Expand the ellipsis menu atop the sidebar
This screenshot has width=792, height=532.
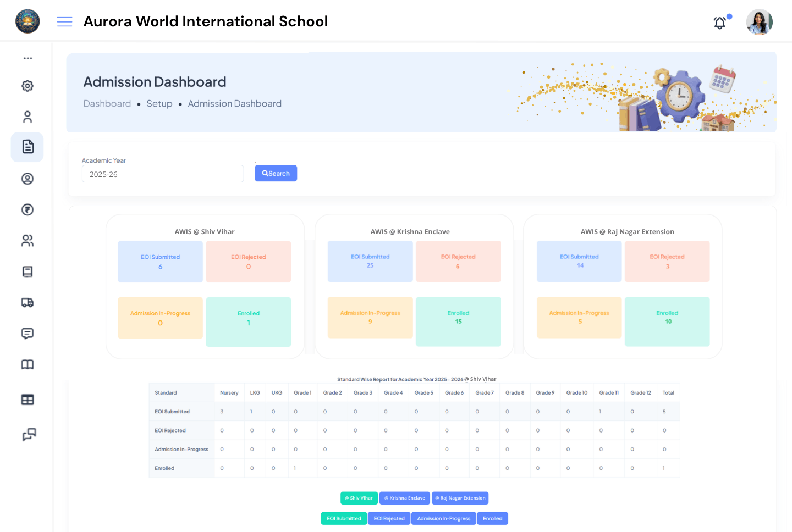pyautogui.click(x=27, y=58)
